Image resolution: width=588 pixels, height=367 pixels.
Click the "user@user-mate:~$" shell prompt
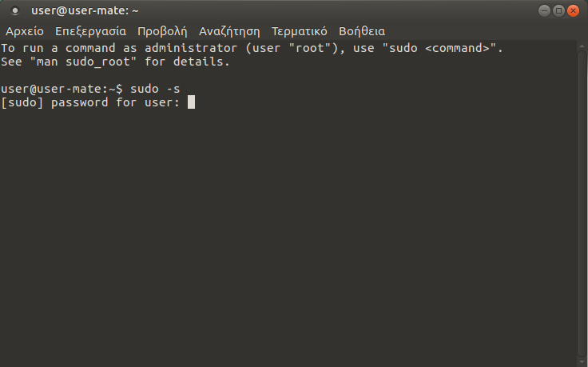click(x=62, y=89)
